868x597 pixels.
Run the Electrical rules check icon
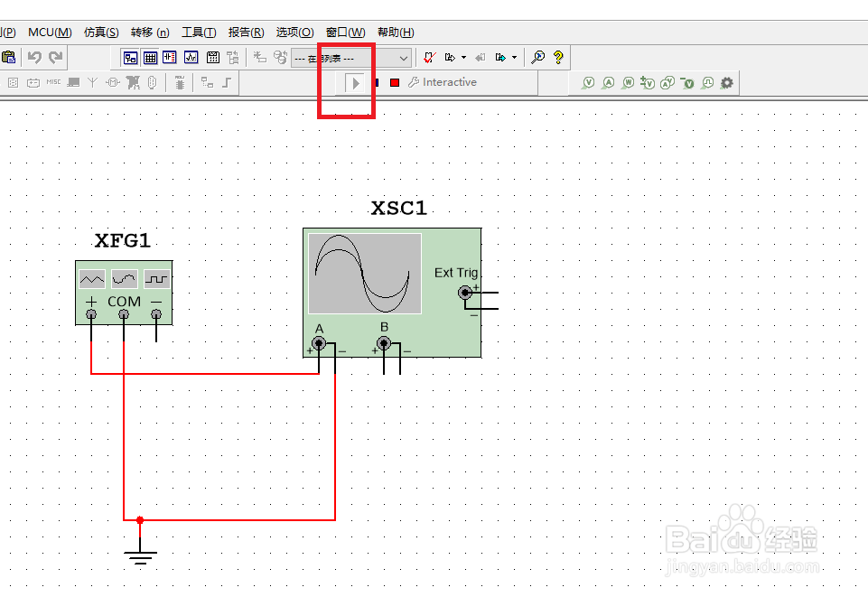point(430,58)
